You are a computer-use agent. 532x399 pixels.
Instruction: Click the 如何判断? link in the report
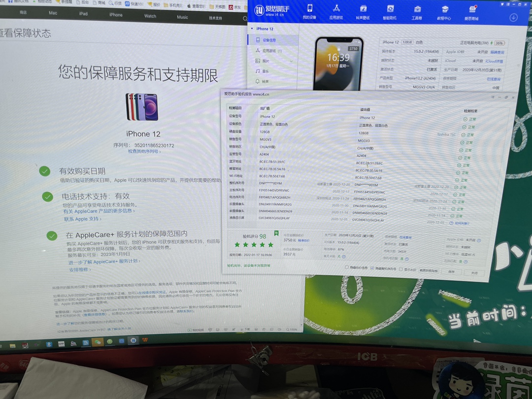pyautogui.click(x=459, y=223)
